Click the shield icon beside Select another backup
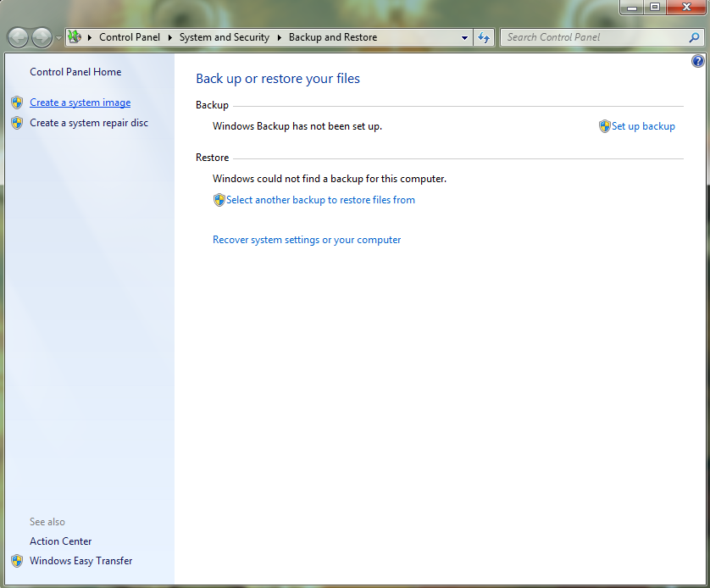The height and width of the screenshot is (588, 710). point(219,200)
